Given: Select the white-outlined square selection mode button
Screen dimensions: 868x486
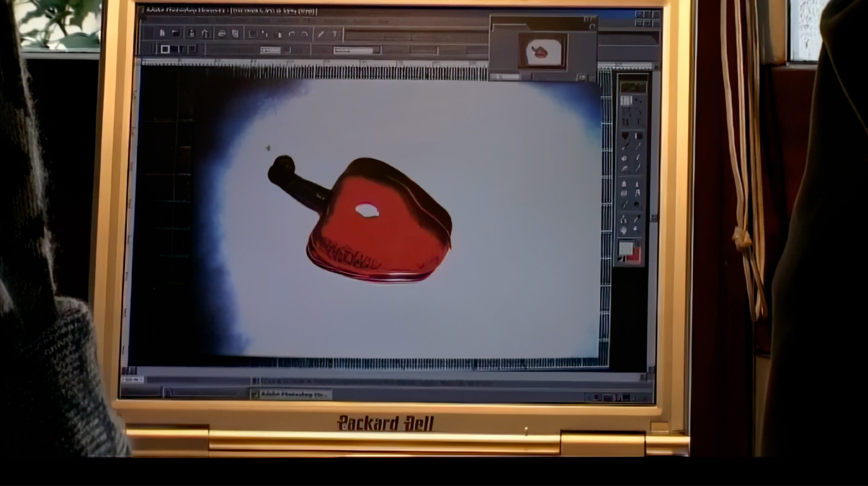Looking at the screenshot, I should pos(165,49).
